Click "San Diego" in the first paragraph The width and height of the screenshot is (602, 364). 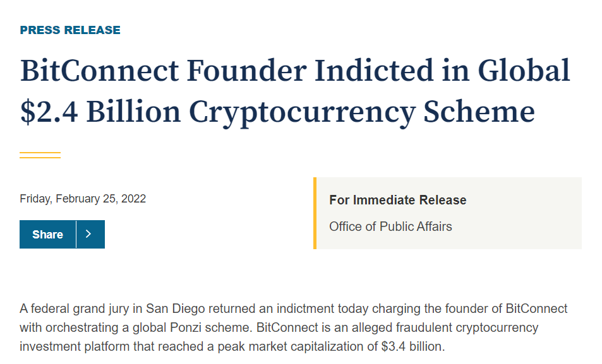(176, 308)
